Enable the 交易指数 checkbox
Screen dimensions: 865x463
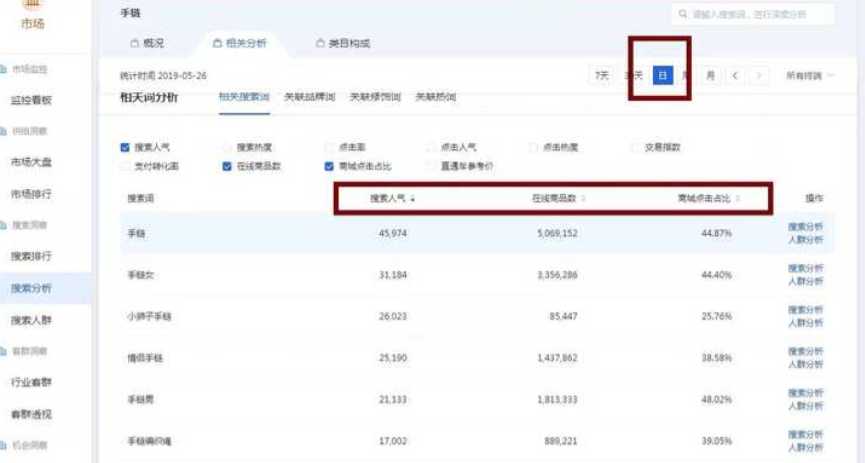(x=635, y=147)
